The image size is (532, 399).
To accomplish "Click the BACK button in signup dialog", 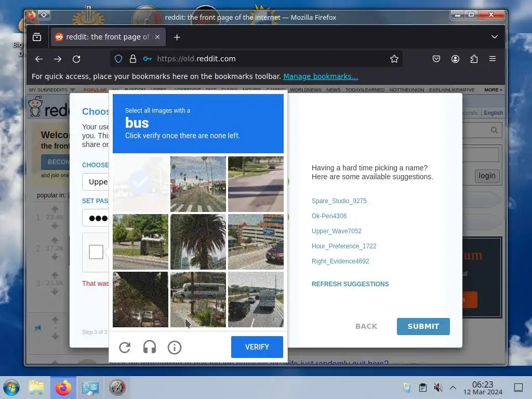I will pyautogui.click(x=366, y=326).
